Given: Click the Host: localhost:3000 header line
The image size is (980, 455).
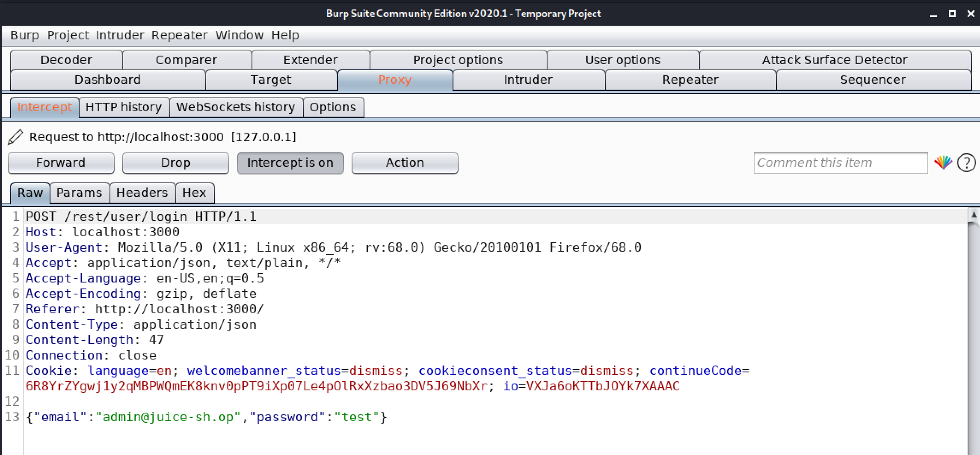Looking at the screenshot, I should click(x=103, y=232).
